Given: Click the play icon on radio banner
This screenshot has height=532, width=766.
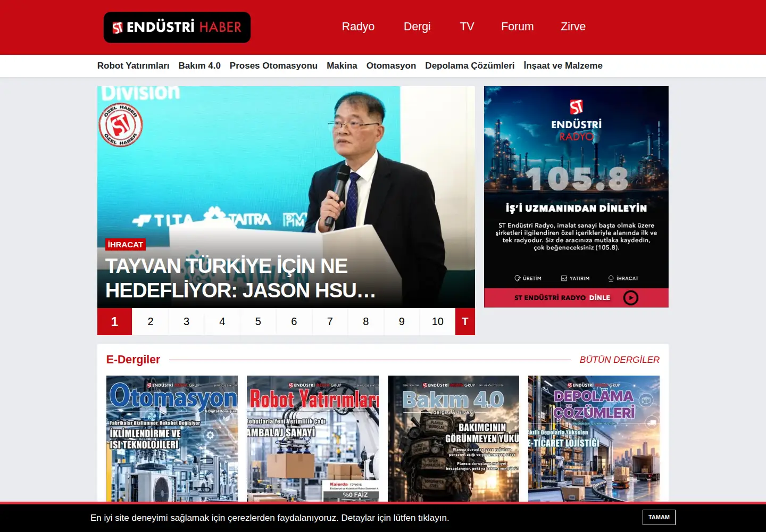Looking at the screenshot, I should [x=631, y=298].
